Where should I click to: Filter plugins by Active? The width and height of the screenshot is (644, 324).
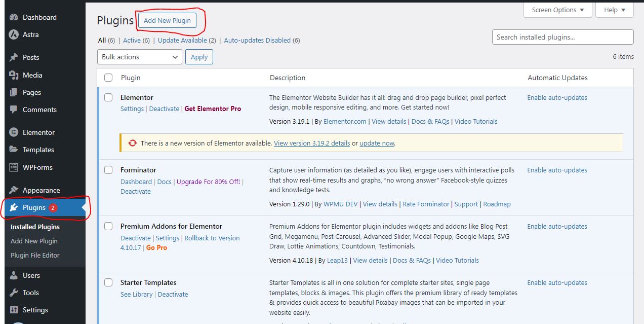pyautogui.click(x=132, y=41)
